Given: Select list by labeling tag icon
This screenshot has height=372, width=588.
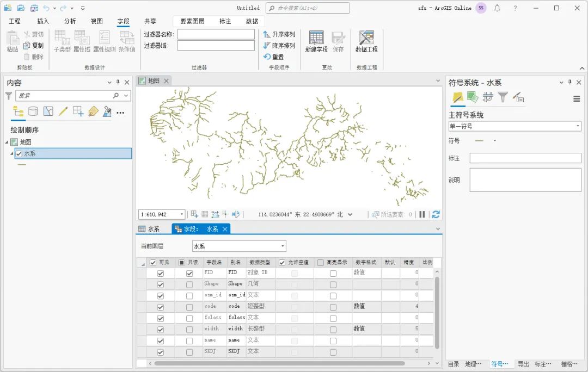Looking at the screenshot, I should (x=93, y=111).
